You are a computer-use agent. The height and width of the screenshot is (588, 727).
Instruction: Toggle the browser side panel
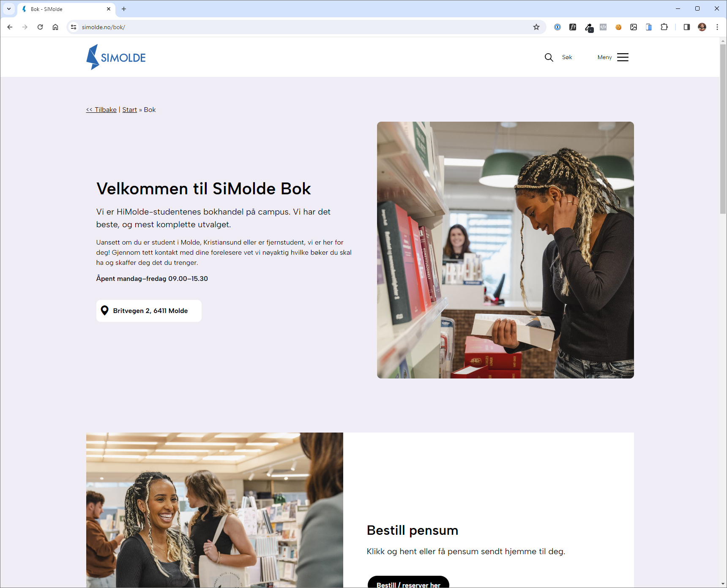click(686, 27)
